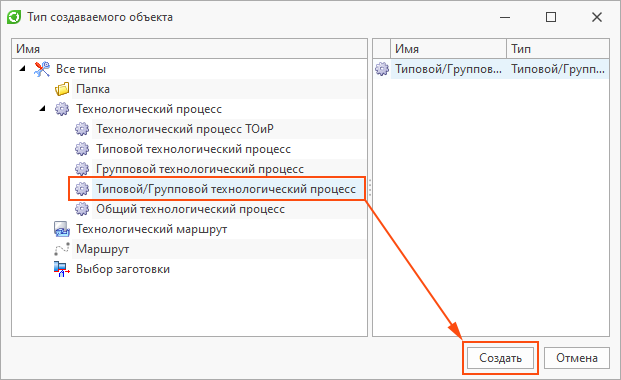Select the Папка tree item label
Viewport: 621px width, 380px height.
tap(93, 89)
